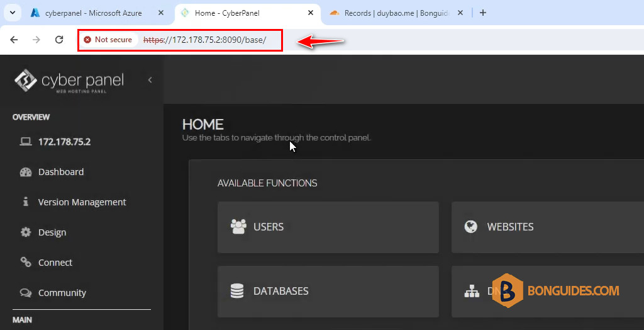Open the WEBSITES function card
Screen dimensions: 644x330
[548, 227]
